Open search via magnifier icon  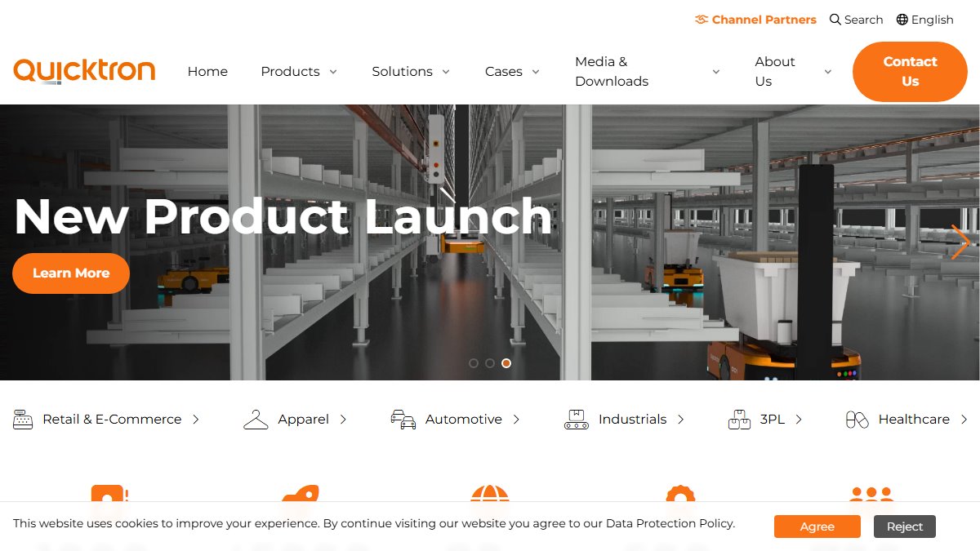835,20
